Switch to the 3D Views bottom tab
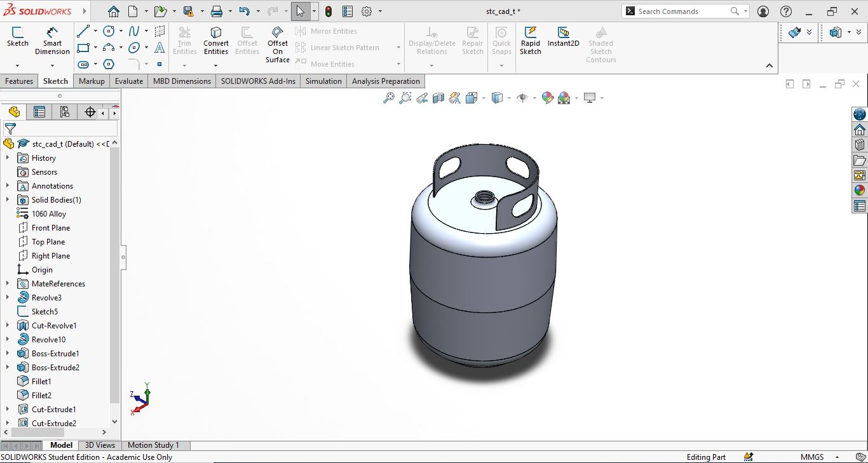Screen dimensions: 868x463 point(100,445)
